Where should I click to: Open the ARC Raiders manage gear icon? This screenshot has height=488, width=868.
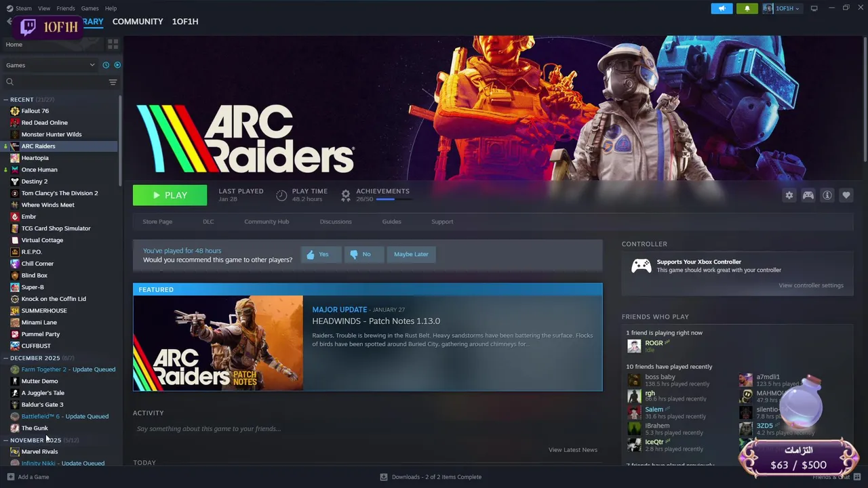789,195
